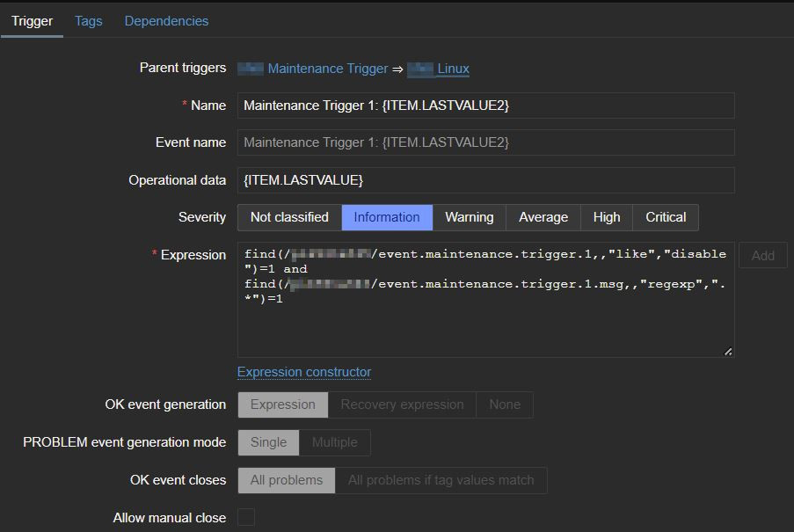
Task: Select Critical severity
Action: click(x=666, y=217)
